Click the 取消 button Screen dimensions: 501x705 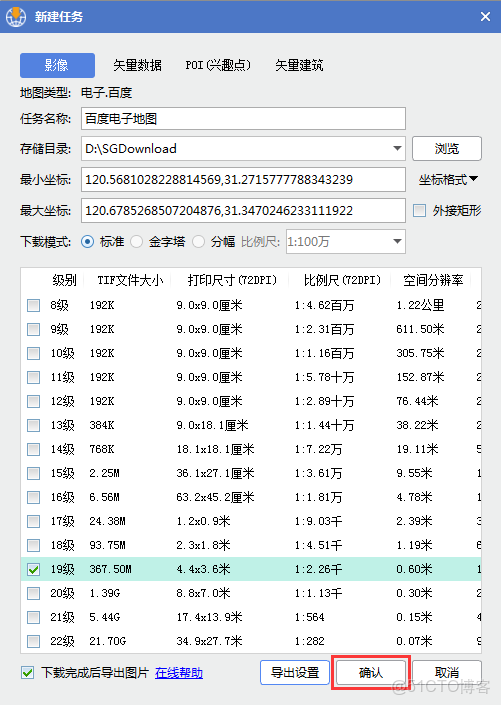point(447,673)
